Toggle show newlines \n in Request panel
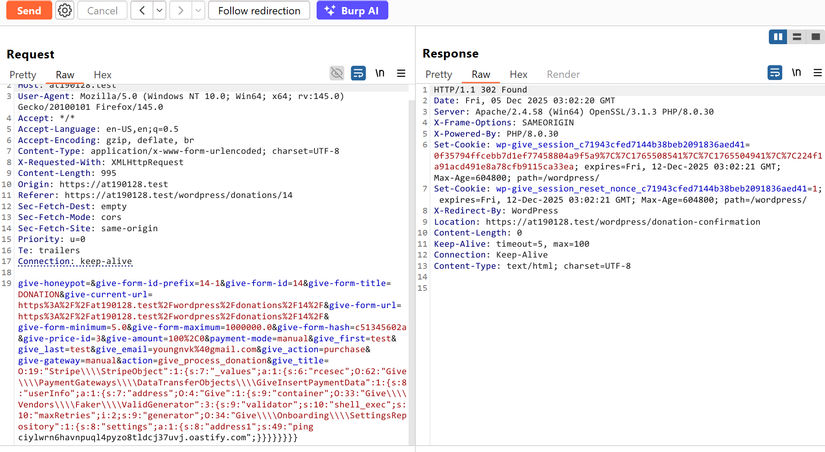This screenshot has width=825, height=452. pos(379,73)
